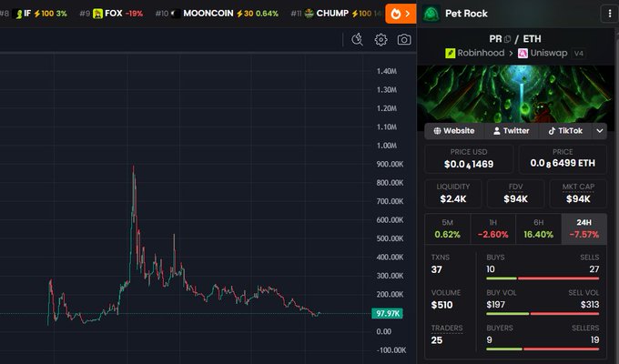Image resolution: width=619 pixels, height=364 pixels.
Task: Click the buy volume versus sell volume bar
Action: click(x=543, y=314)
